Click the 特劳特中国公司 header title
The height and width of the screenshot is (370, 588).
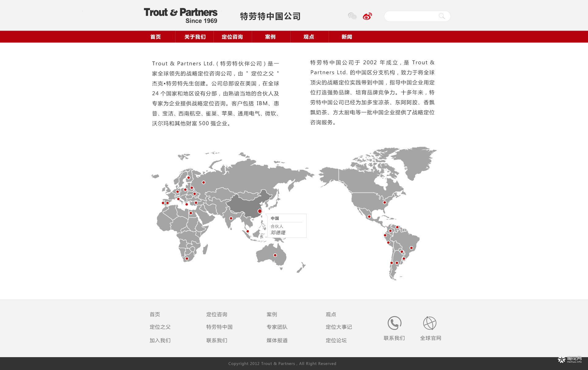point(270,16)
